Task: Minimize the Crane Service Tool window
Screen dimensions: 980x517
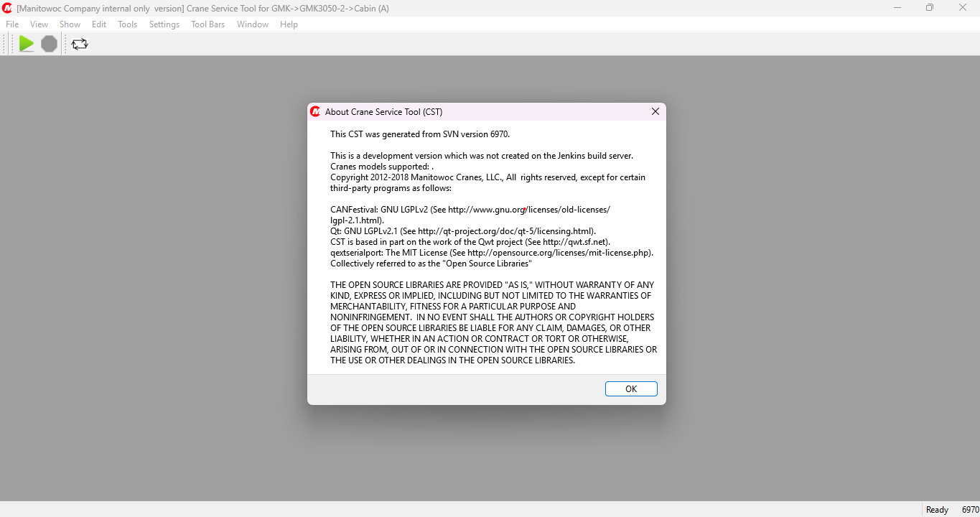Action: [x=897, y=8]
